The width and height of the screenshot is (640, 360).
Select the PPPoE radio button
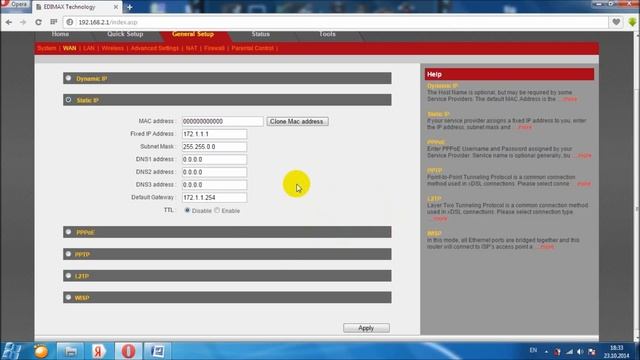(x=68, y=232)
